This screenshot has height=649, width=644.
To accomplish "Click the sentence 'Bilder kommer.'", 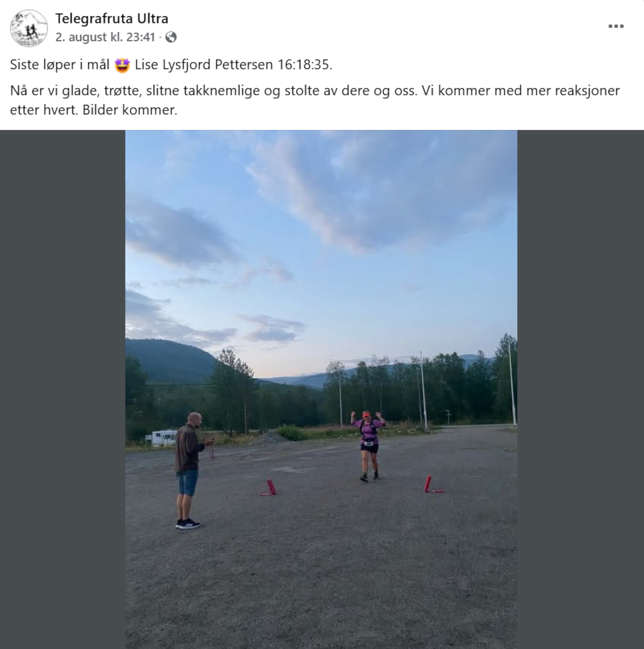I will (129, 110).
